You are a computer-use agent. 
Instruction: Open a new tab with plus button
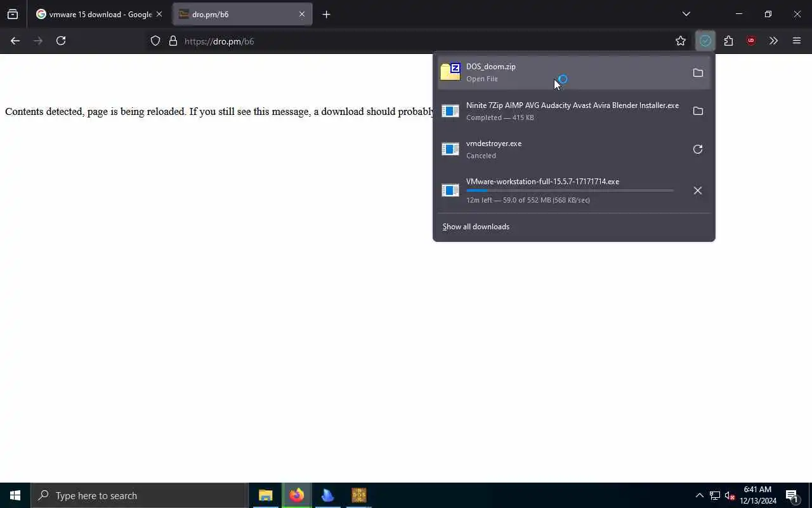[x=326, y=14]
